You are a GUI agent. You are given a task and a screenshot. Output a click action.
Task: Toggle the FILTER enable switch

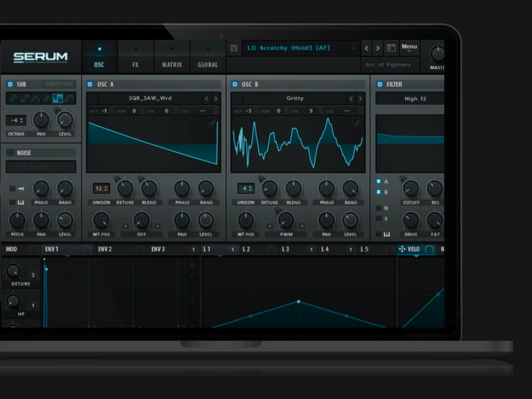coord(379,84)
